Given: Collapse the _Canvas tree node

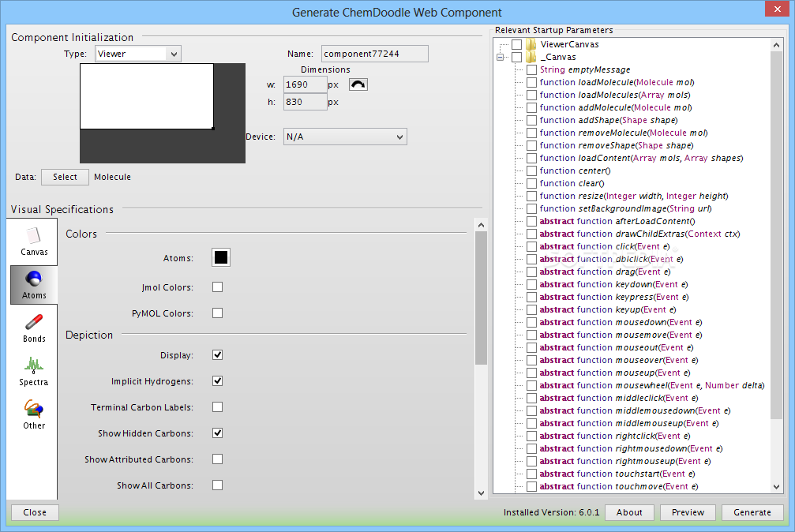Looking at the screenshot, I should [501, 58].
